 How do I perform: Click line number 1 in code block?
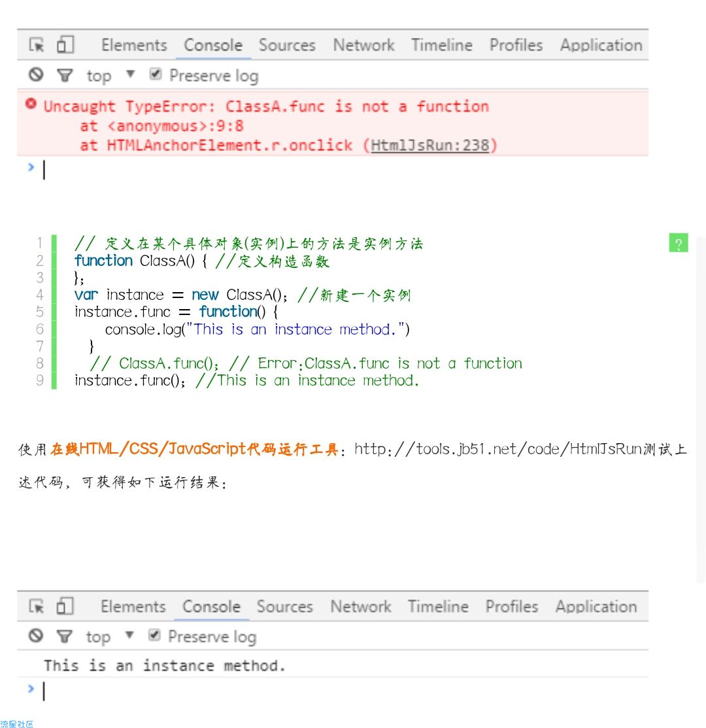pyautogui.click(x=39, y=243)
